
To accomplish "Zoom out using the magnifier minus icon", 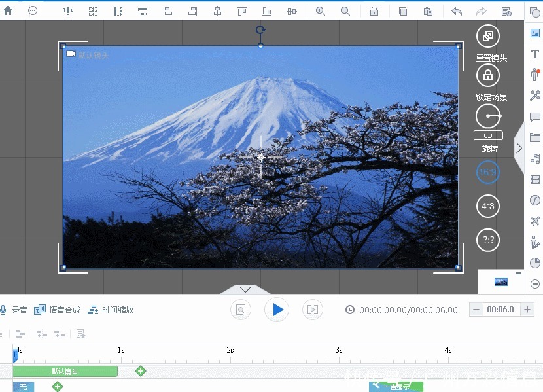I will [345, 11].
